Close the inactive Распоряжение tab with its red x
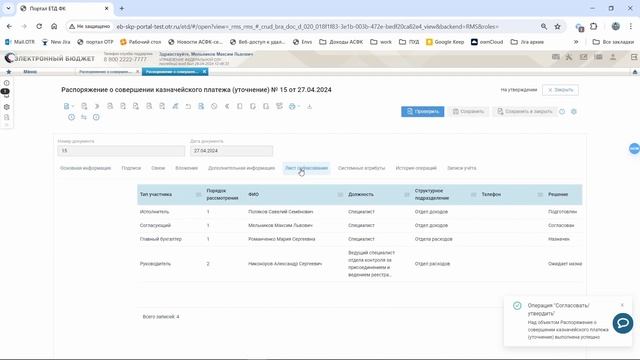Screen dimensions: 640x360 (x=138, y=72)
